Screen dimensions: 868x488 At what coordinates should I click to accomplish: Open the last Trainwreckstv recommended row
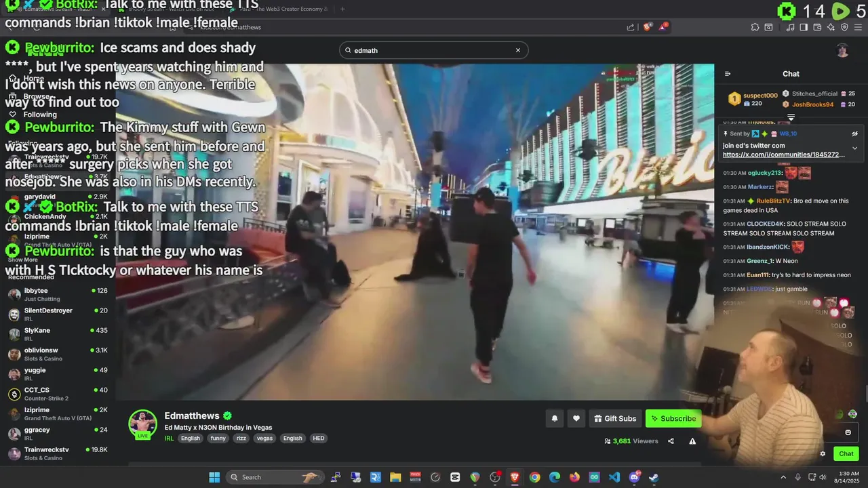pyautogui.click(x=58, y=453)
